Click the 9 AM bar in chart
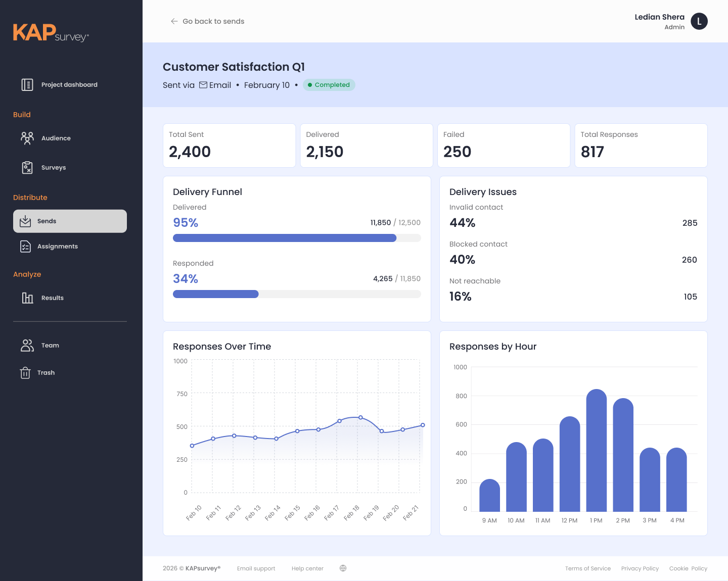Viewport: 728px width, 581px height. pos(489,495)
